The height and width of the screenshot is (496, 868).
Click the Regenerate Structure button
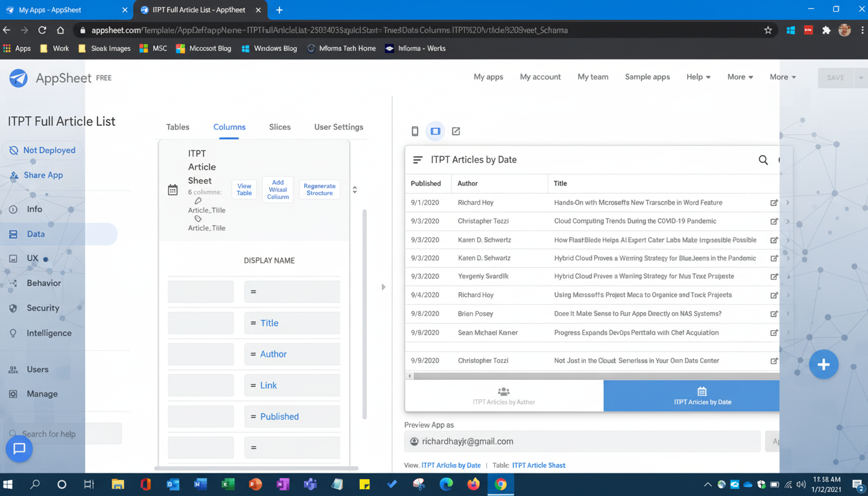pyautogui.click(x=319, y=189)
